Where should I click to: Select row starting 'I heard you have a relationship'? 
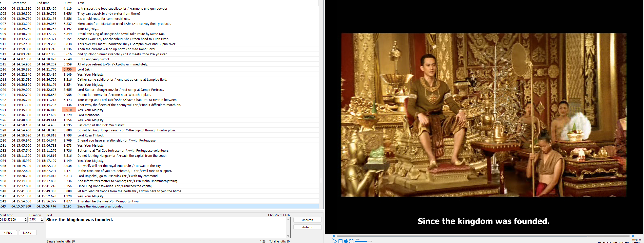(159, 141)
